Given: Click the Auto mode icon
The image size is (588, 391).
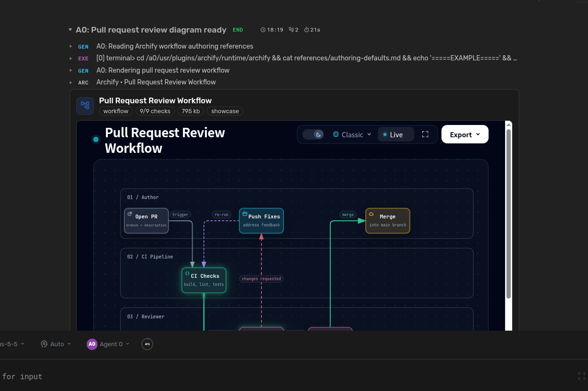Looking at the screenshot, I should (44, 344).
